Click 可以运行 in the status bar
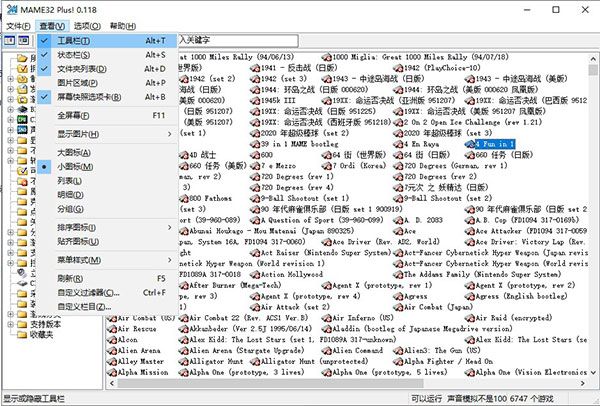The width and height of the screenshot is (600, 406). tap(426, 399)
